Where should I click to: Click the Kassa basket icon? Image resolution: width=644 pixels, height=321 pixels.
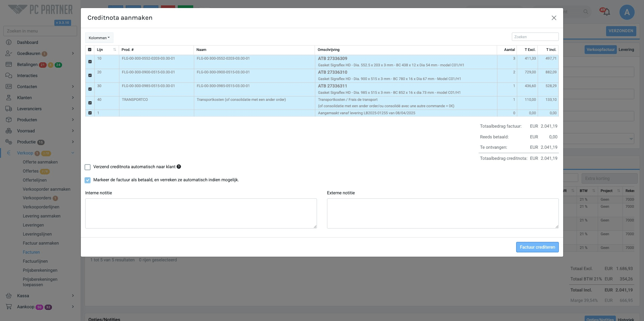(9, 296)
